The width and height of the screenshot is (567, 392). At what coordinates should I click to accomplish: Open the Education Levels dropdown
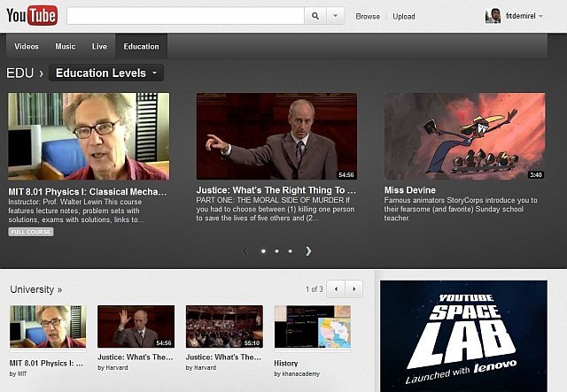tap(107, 73)
